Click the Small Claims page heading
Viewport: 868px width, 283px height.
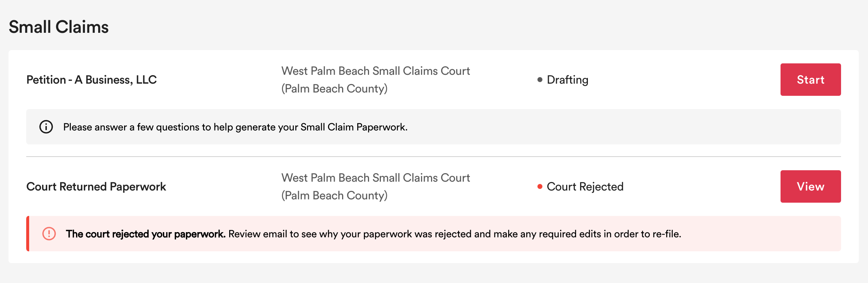pos(59,27)
